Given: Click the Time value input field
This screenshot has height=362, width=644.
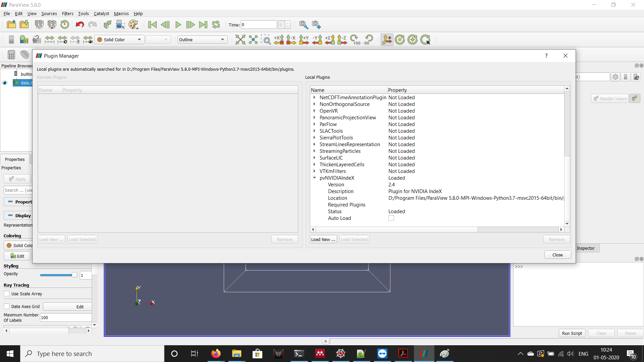Looking at the screenshot, I should coord(259,24).
